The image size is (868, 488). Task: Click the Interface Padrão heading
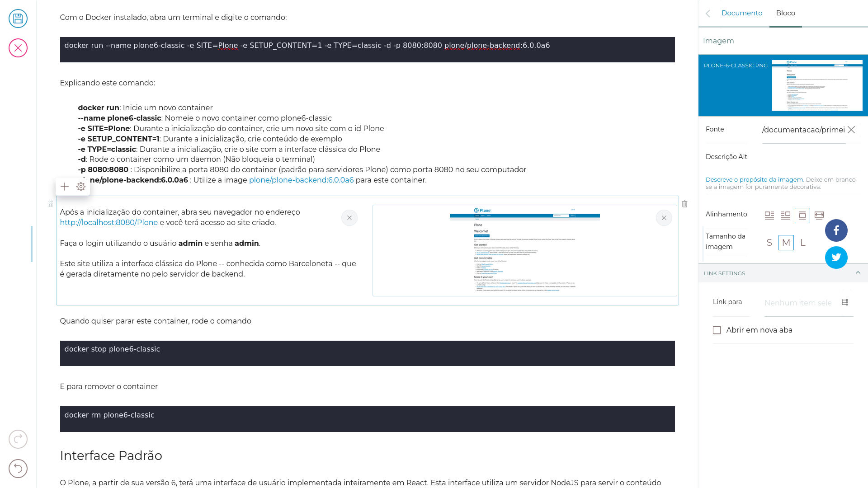(111, 455)
